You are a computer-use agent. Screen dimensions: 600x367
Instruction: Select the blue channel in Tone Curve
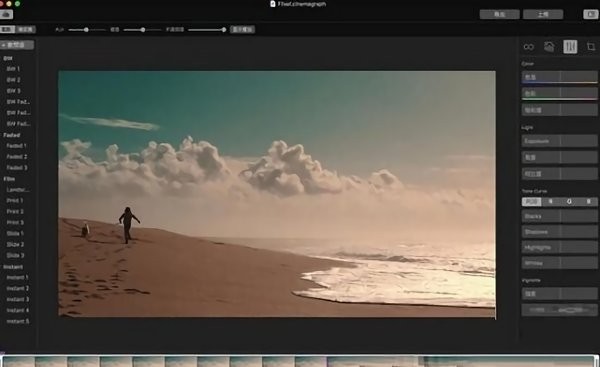tap(588, 201)
